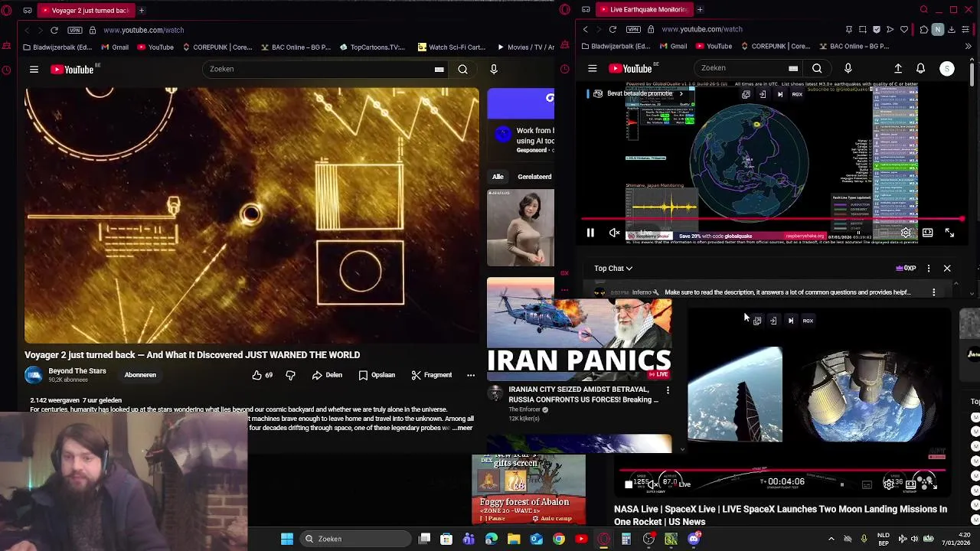Click the search magnifier in the right YouTube window
This screenshot has width=980, height=551.
coord(817,68)
